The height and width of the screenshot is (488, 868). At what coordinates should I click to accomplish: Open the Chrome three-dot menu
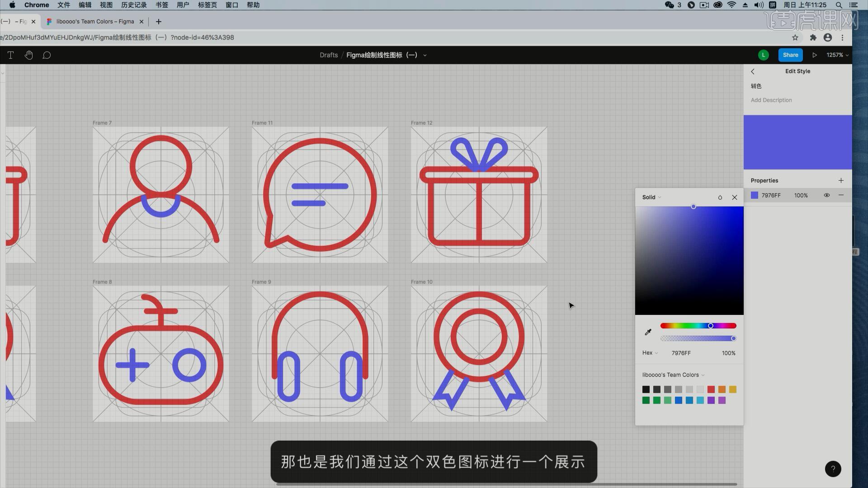pos(842,38)
